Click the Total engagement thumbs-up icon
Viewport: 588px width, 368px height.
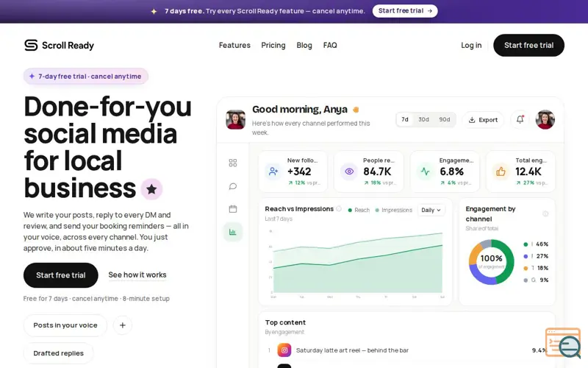501,171
